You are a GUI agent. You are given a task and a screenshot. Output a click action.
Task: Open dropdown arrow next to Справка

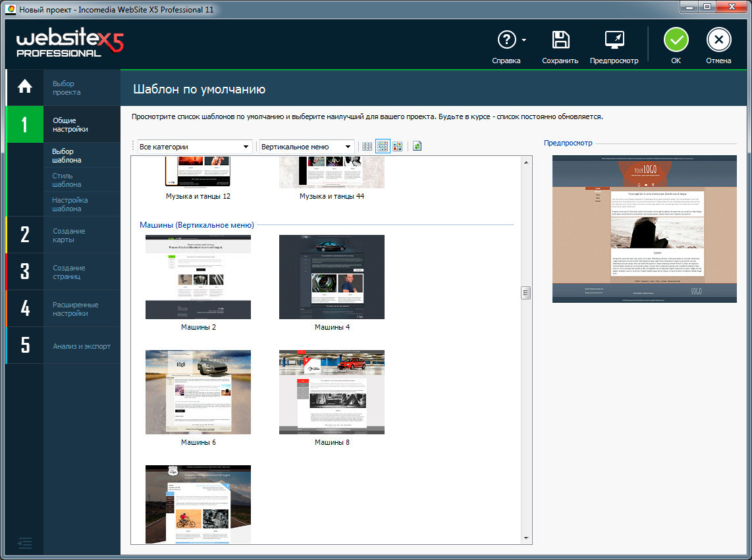(x=524, y=40)
